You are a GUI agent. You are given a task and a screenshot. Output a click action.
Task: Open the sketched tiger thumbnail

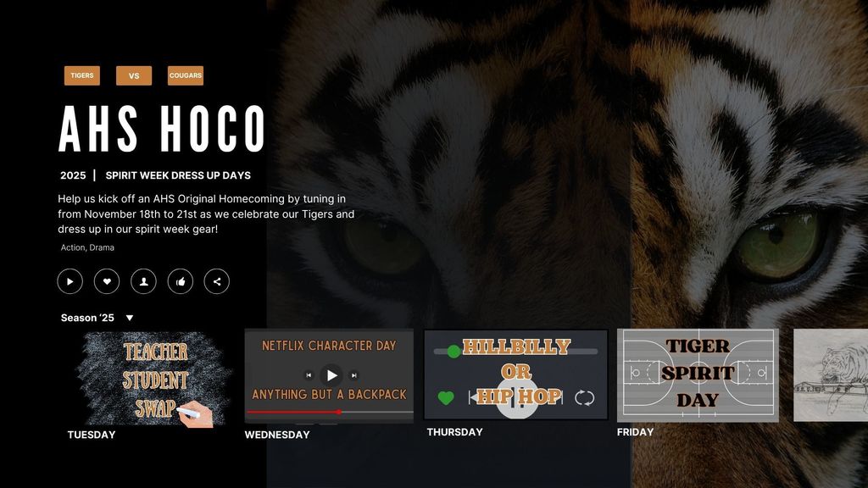(831, 375)
